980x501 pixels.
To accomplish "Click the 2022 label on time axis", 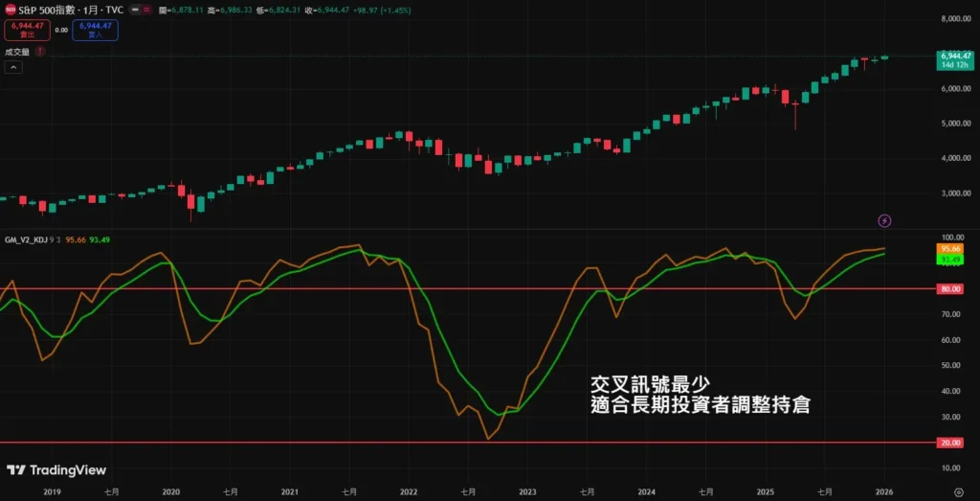I will pyautogui.click(x=408, y=490).
